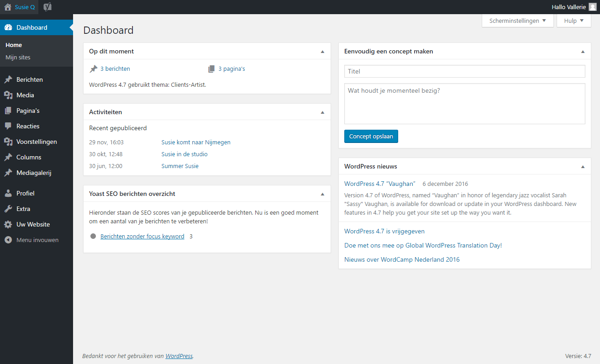Viewport: 600px width, 364px height.
Task: Open the Hulp dropdown tab
Action: tap(574, 21)
